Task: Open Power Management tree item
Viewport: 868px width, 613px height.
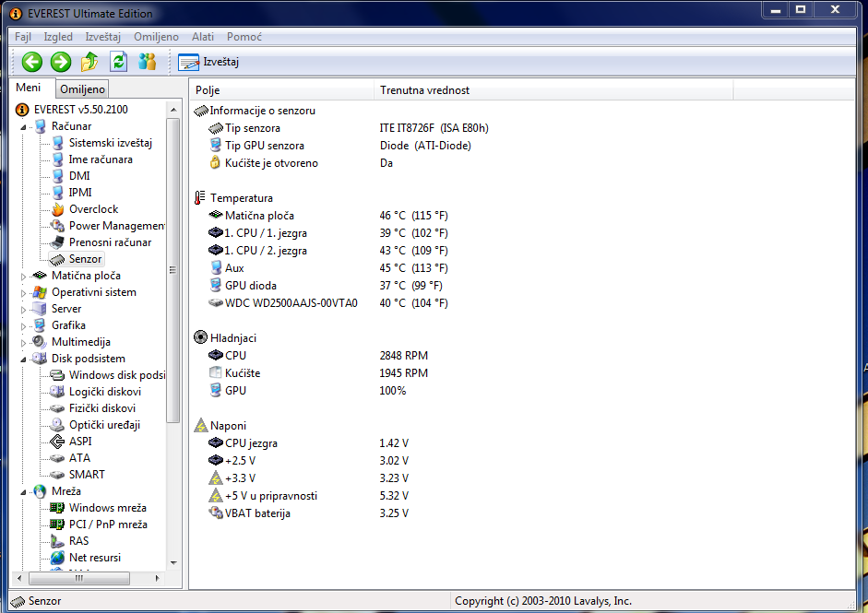Action: [116, 226]
